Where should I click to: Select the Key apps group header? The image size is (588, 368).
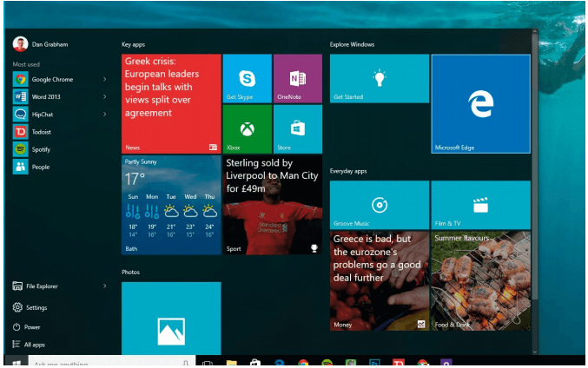[133, 44]
